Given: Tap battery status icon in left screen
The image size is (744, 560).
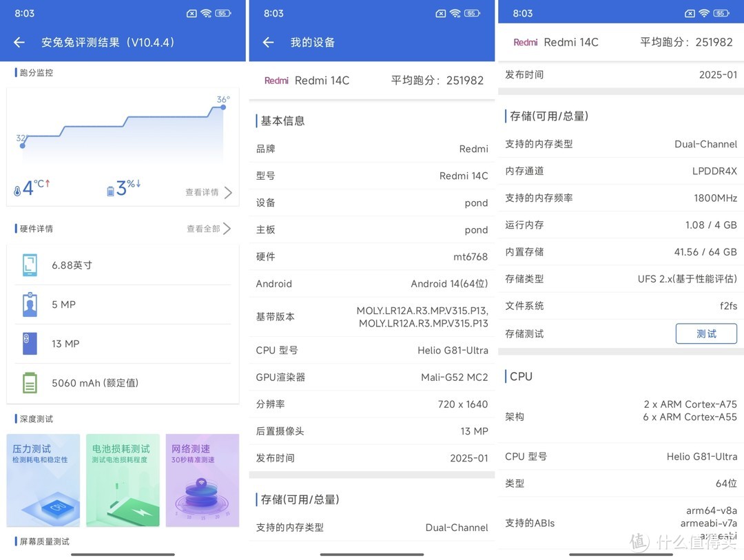Looking at the screenshot, I should (x=223, y=13).
